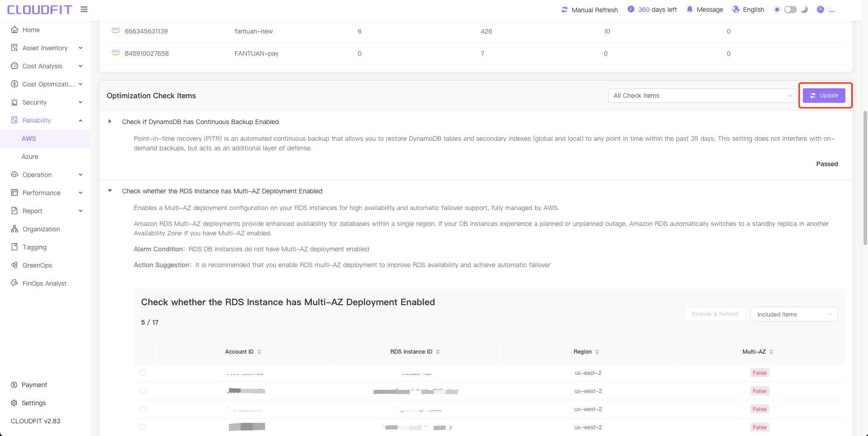This screenshot has width=868, height=436.
Task: Select the radio button for the us-east-2 row
Action: point(143,373)
